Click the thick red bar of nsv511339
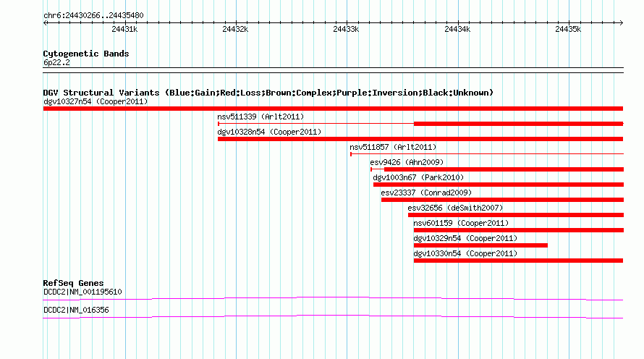Screen dimensions: 644x359 click(518, 124)
